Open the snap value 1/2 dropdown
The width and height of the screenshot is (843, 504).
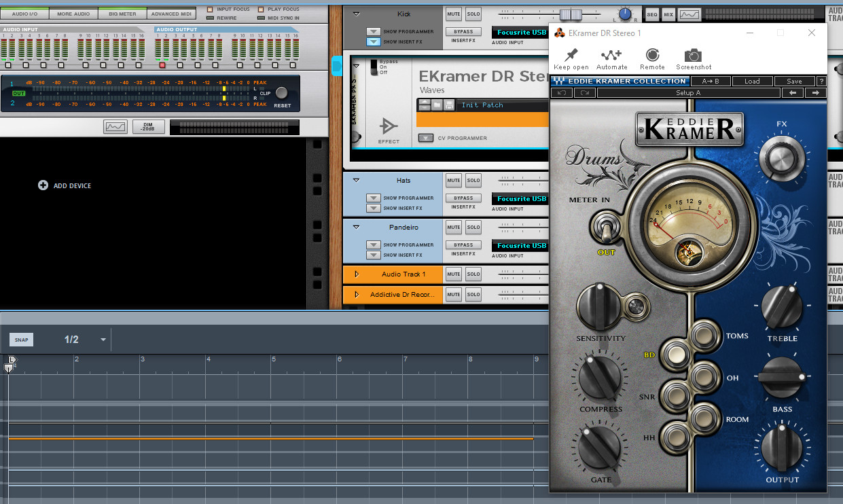click(x=103, y=340)
